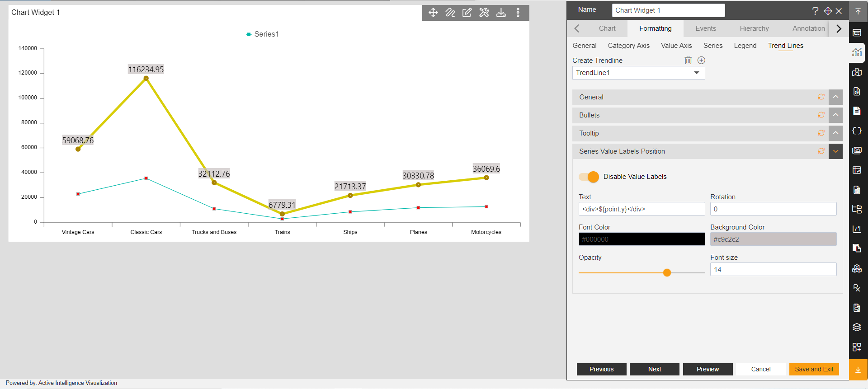
Task: Click the orange download button at sidebar bottom
Action: click(858, 370)
